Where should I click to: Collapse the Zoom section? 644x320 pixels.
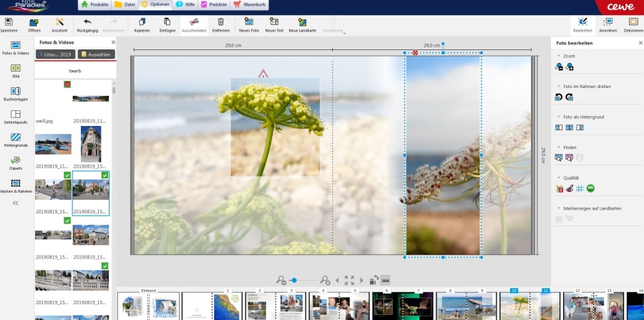tap(558, 55)
